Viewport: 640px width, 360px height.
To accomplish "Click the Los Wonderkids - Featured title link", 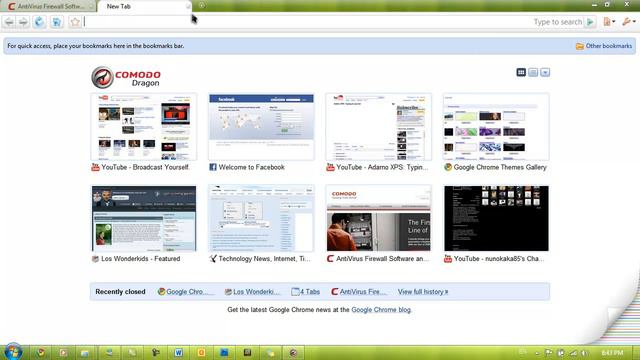I will (140, 259).
